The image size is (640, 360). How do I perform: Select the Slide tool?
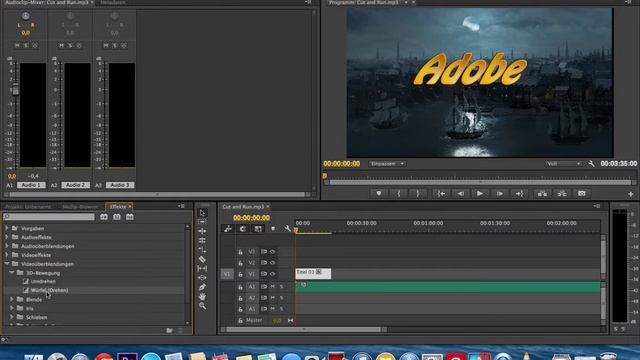pos(202,278)
